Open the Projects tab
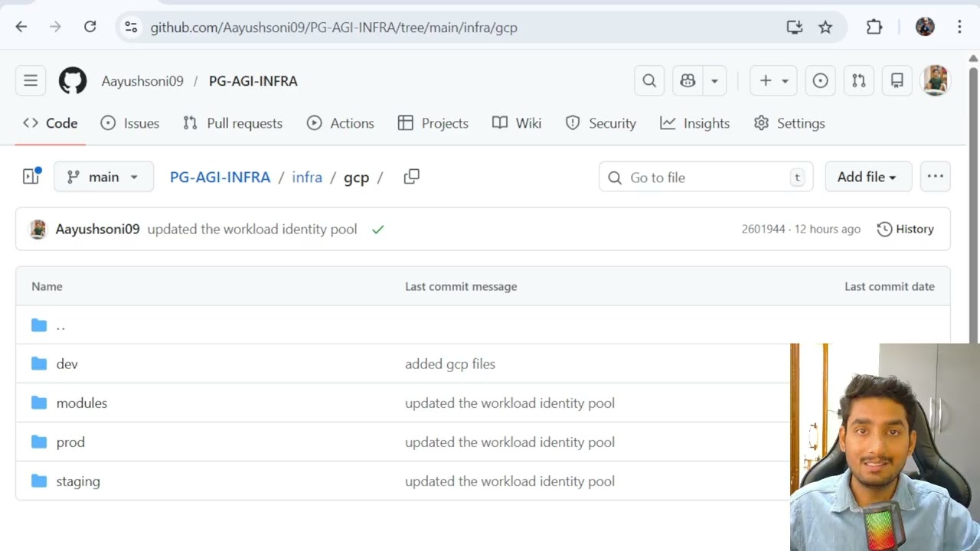This screenshot has height=551, width=980. click(x=433, y=123)
